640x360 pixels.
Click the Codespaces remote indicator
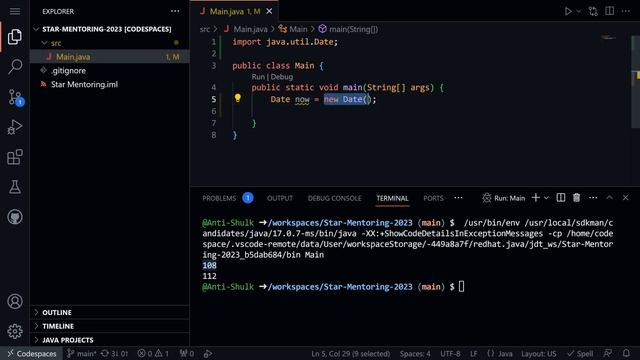[31, 353]
